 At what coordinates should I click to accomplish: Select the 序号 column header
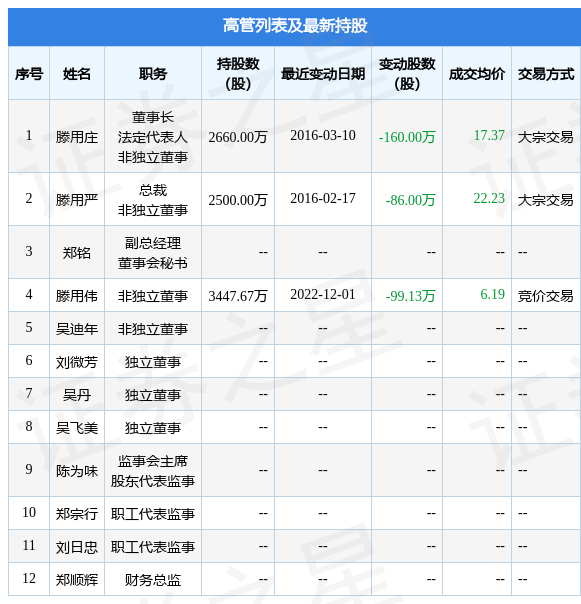point(29,73)
